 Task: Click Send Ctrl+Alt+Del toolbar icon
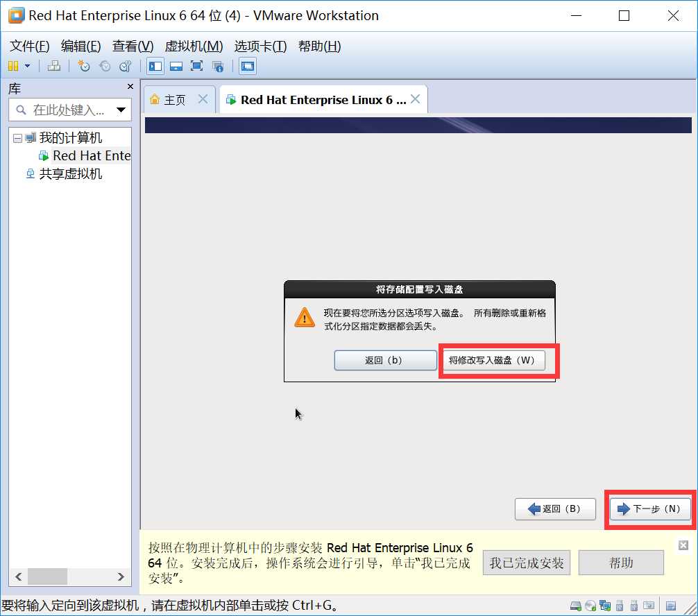tap(54, 67)
